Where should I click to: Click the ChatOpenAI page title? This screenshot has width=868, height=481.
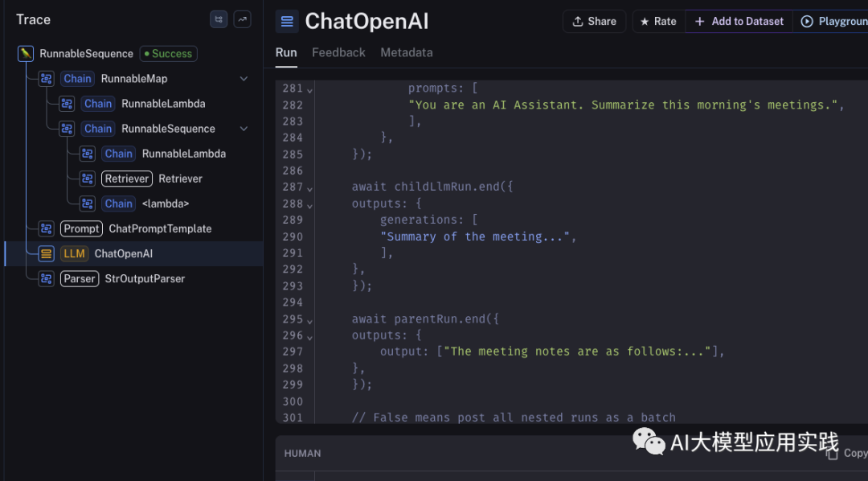tap(366, 22)
